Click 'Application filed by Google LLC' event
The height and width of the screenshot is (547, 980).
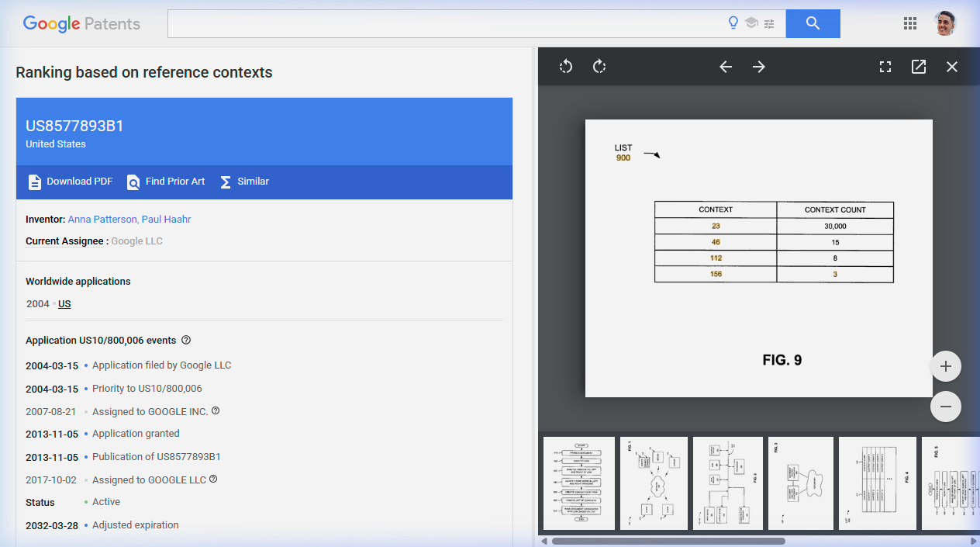click(162, 365)
